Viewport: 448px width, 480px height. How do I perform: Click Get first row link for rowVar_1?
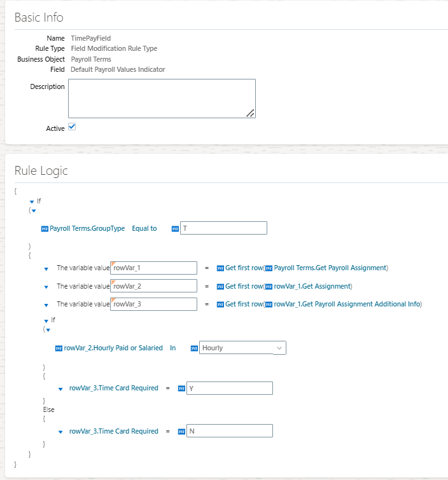pyautogui.click(x=244, y=268)
